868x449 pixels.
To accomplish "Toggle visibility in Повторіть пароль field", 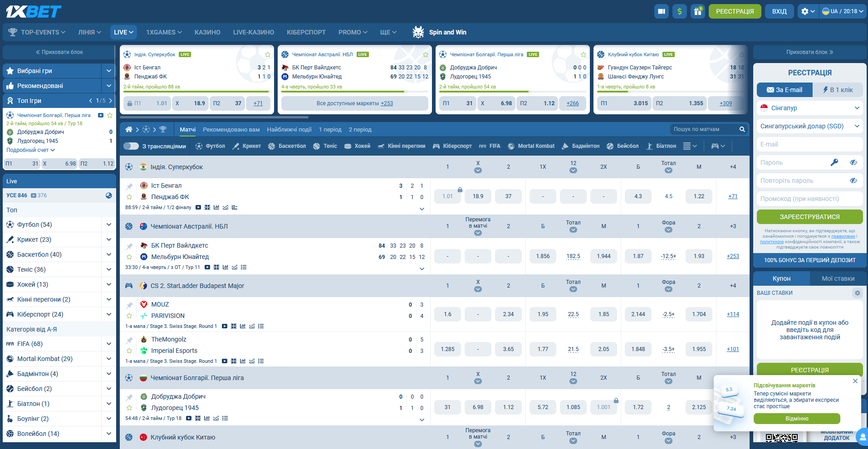I will tap(853, 181).
